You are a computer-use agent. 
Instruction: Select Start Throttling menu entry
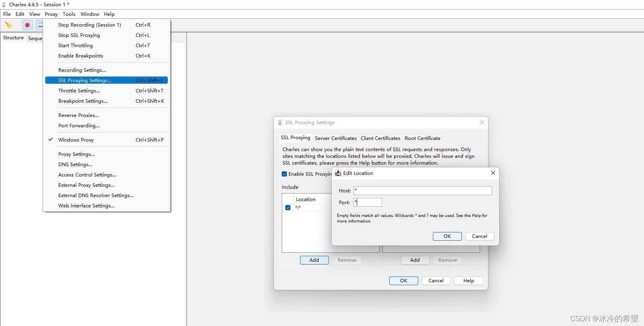(x=107, y=45)
